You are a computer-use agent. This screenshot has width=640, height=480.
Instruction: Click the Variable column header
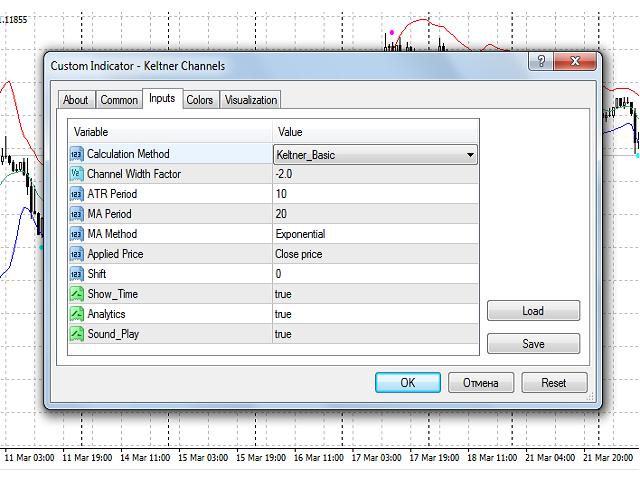point(170,132)
